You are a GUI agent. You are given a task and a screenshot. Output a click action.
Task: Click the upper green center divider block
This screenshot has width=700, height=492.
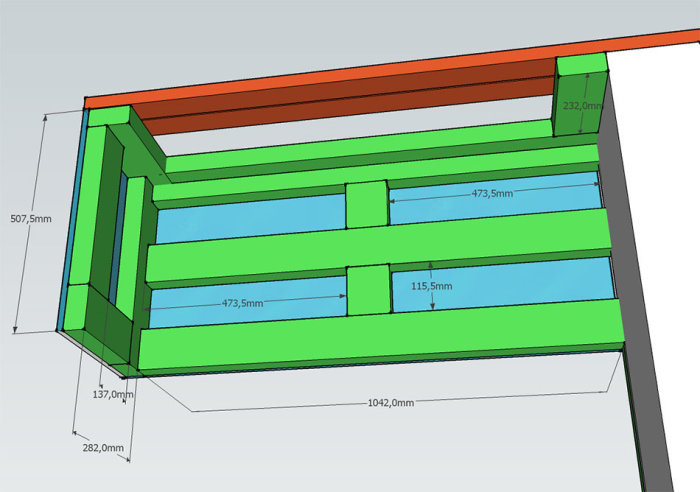point(367,204)
